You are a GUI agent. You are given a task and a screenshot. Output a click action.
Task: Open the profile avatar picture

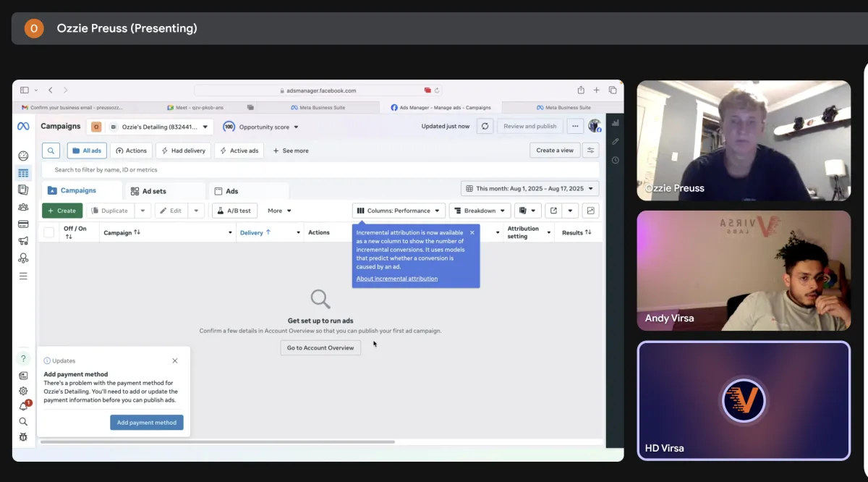point(595,126)
